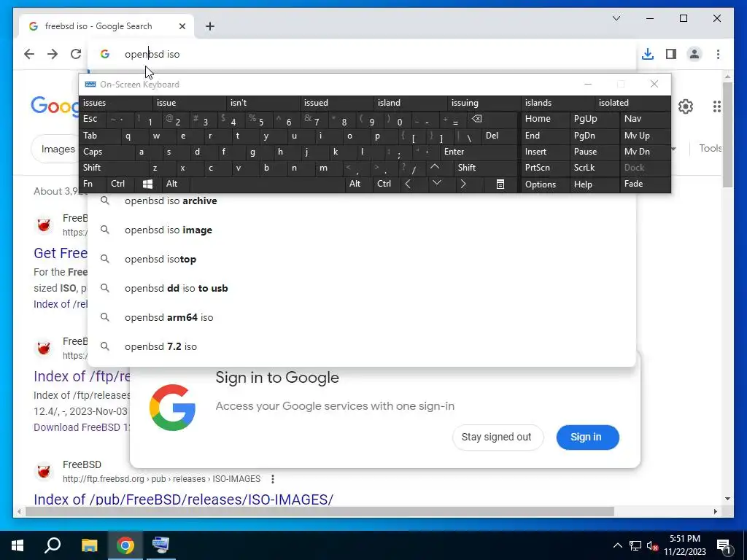Click the page horizontal scrollbar
Image resolution: width=747 pixels, height=560 pixels.
tap(320, 511)
